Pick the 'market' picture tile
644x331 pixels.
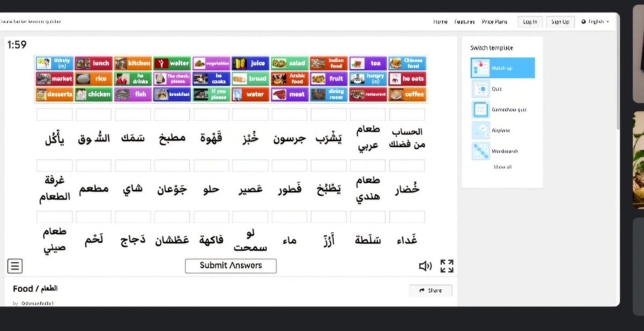[54, 78]
